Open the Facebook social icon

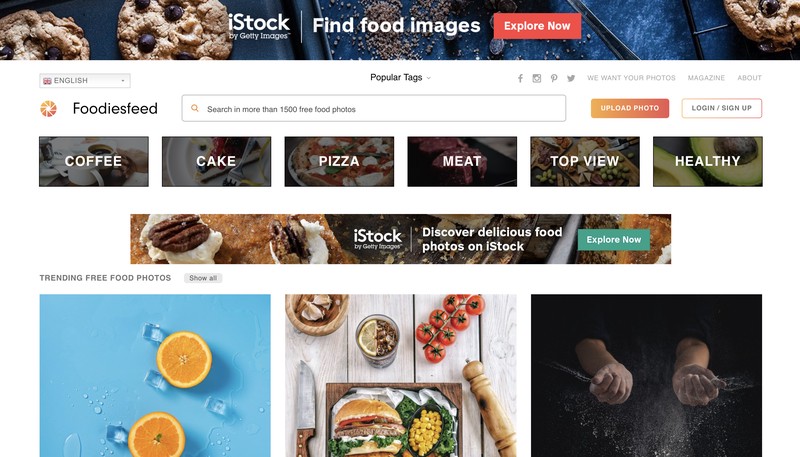tap(520, 78)
